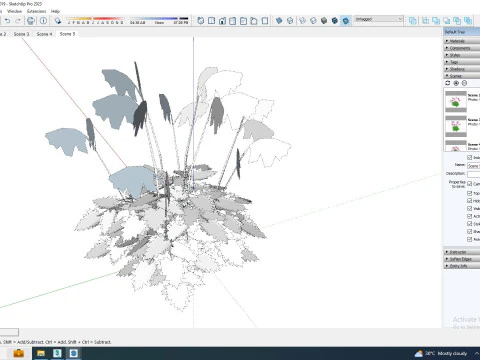Click the Undo arrow icon
This screenshot has height=360, width=480.
pos(7,21)
